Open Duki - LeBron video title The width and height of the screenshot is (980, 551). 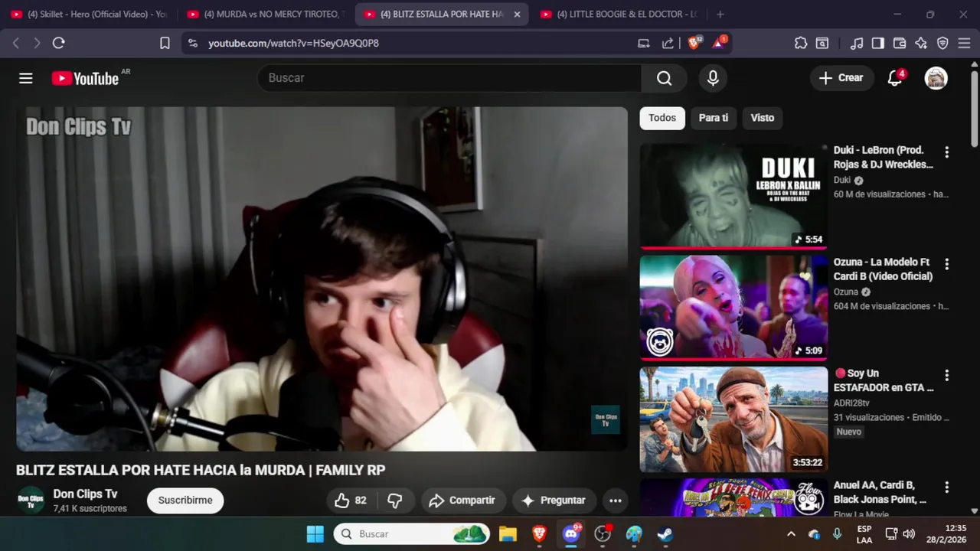pos(884,157)
